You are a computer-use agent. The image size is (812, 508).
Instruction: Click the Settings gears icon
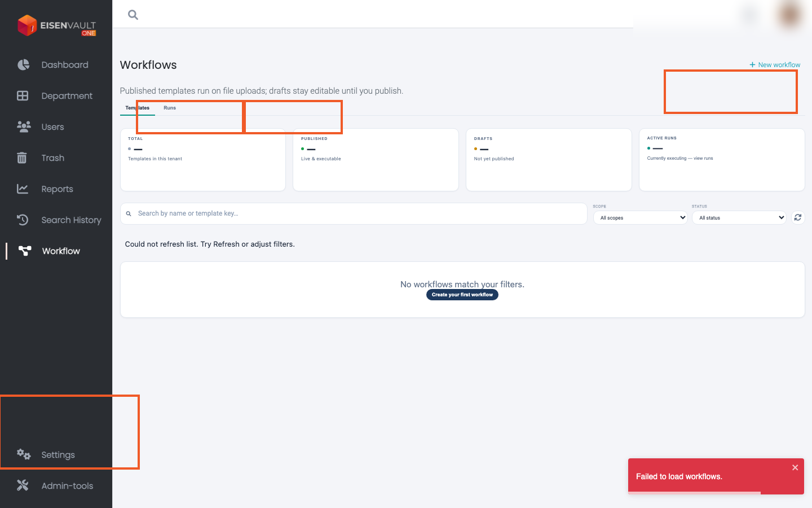click(24, 454)
